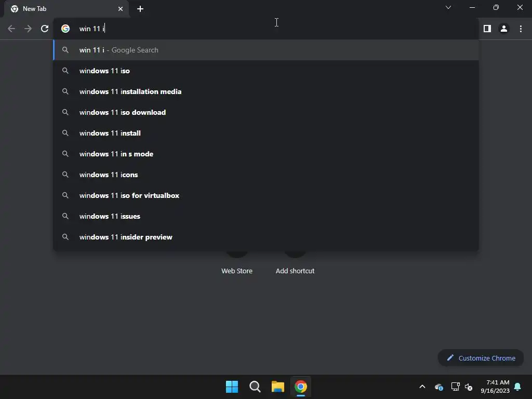
Task: Open the profile avatar icon
Action: coord(504,29)
